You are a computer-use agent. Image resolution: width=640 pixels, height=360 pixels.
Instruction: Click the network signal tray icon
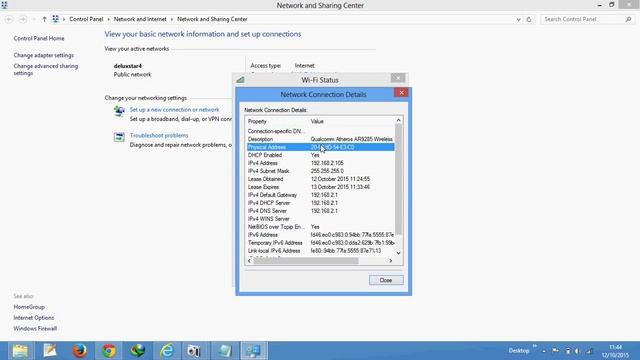coord(589,351)
